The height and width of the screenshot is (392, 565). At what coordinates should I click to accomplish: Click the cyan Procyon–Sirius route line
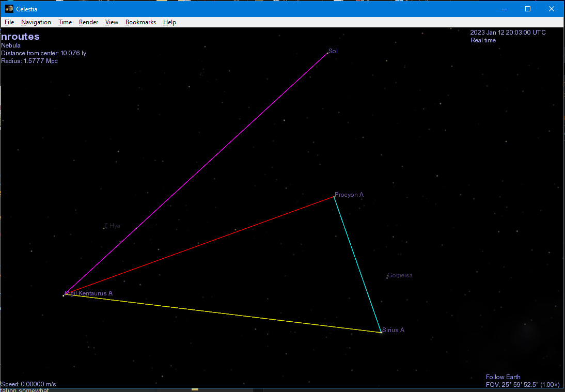pos(357,264)
